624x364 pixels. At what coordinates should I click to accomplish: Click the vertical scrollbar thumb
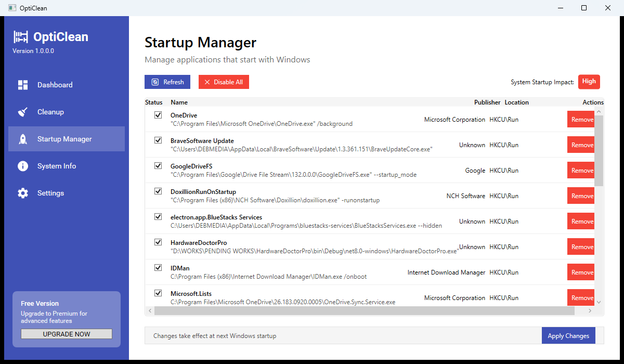[x=599, y=151]
